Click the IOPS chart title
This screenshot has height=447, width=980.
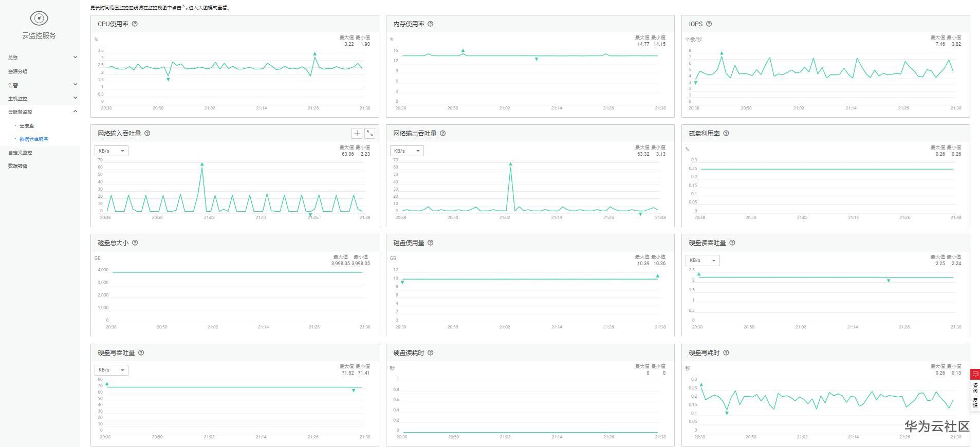(696, 24)
